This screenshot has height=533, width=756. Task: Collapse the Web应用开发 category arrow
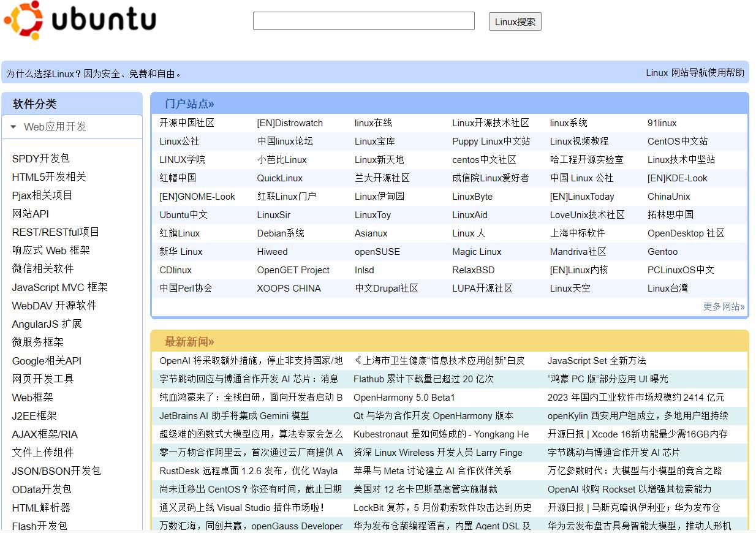(13, 127)
